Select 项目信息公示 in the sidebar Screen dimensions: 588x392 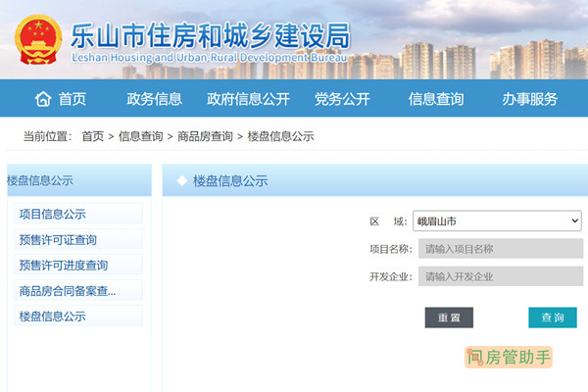coord(78,214)
